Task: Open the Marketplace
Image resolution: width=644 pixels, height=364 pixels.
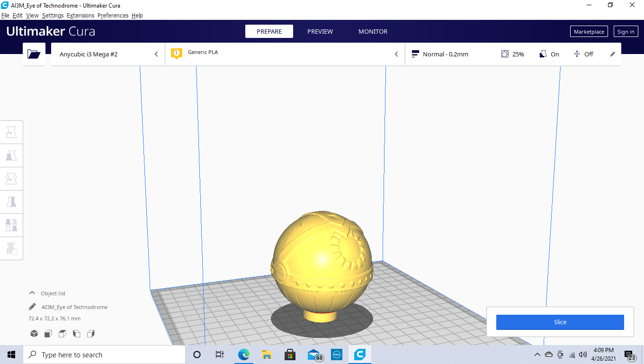Action: point(589,32)
